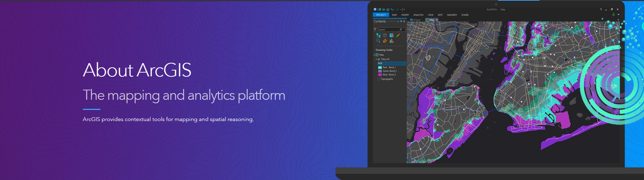Click the Save Project icon in quick access toolbar
644x180 pixels.
pyautogui.click(x=388, y=9)
